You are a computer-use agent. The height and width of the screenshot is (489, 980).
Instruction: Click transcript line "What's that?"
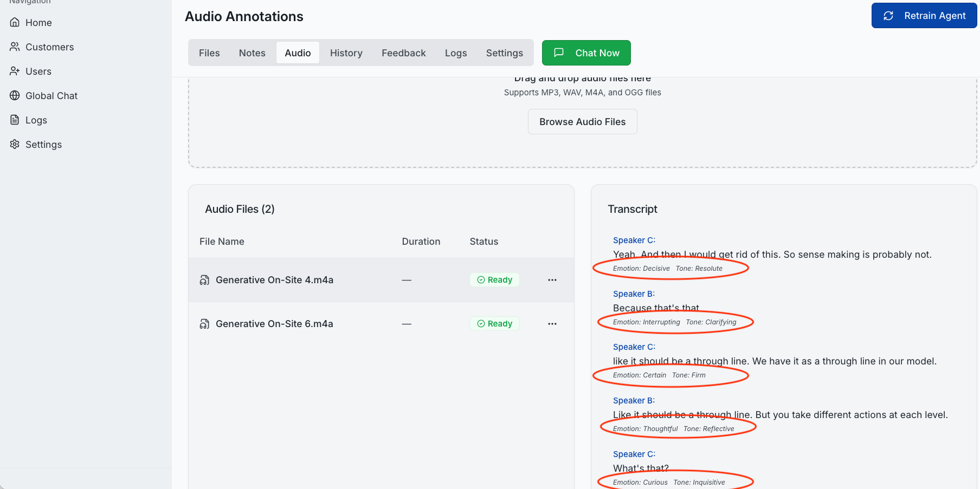coord(641,468)
